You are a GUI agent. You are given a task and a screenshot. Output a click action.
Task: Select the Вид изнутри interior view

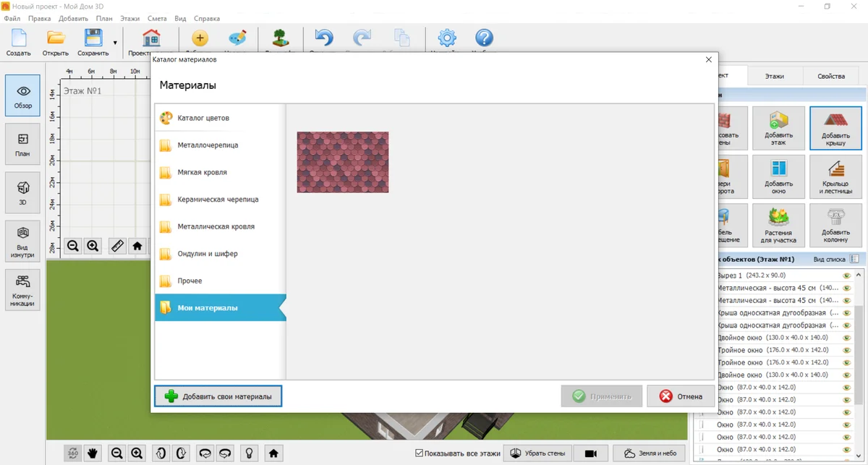[22, 241]
